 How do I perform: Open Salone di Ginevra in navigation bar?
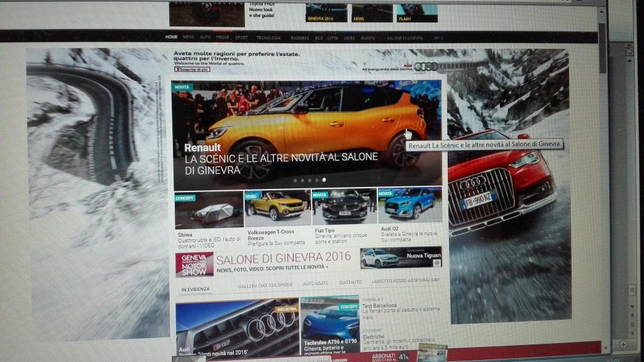[x=405, y=38]
